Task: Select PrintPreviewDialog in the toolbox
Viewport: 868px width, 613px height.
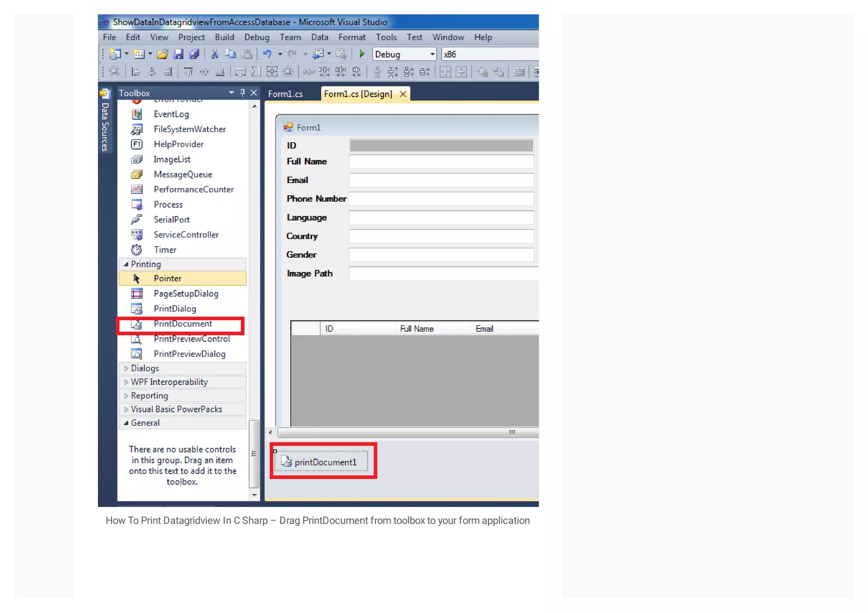Action: click(189, 354)
